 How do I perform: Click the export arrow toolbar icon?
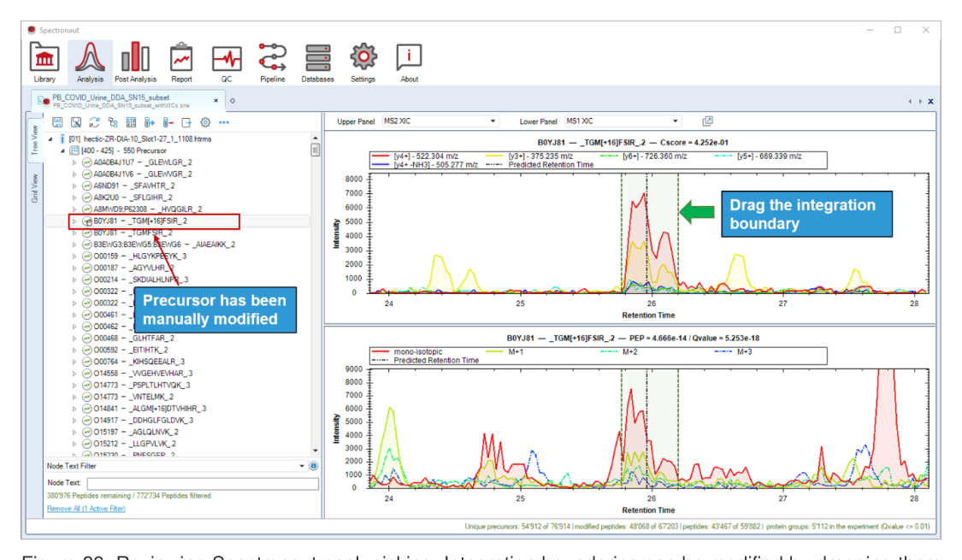click(186, 122)
